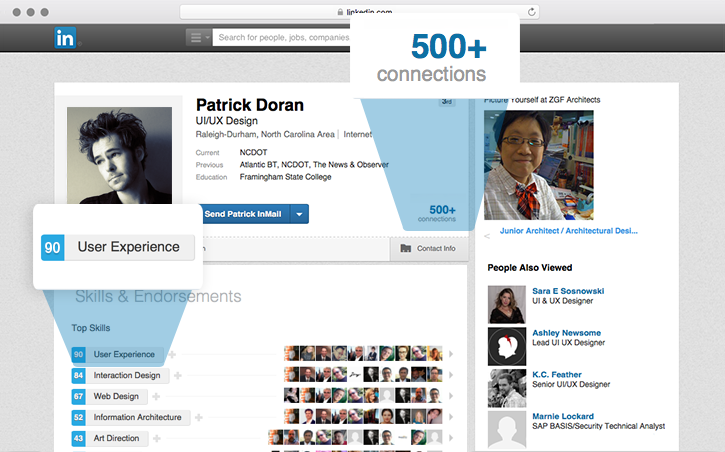The height and width of the screenshot is (452, 725).
Task: Click the 84 endorsement count for Interaction Design
Action: [79, 375]
